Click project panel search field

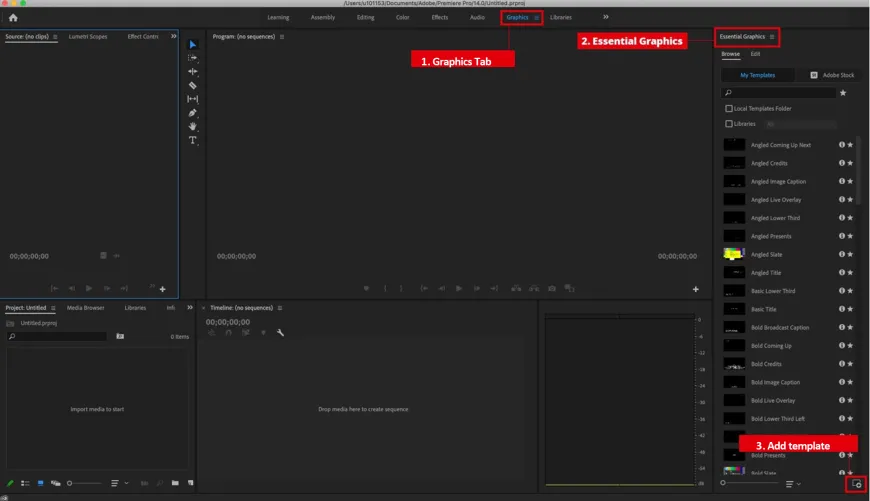(x=57, y=336)
